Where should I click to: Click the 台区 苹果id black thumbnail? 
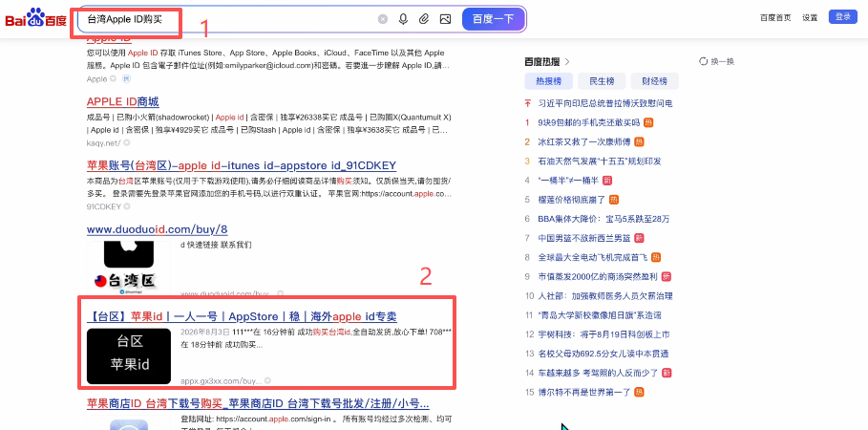coord(129,355)
